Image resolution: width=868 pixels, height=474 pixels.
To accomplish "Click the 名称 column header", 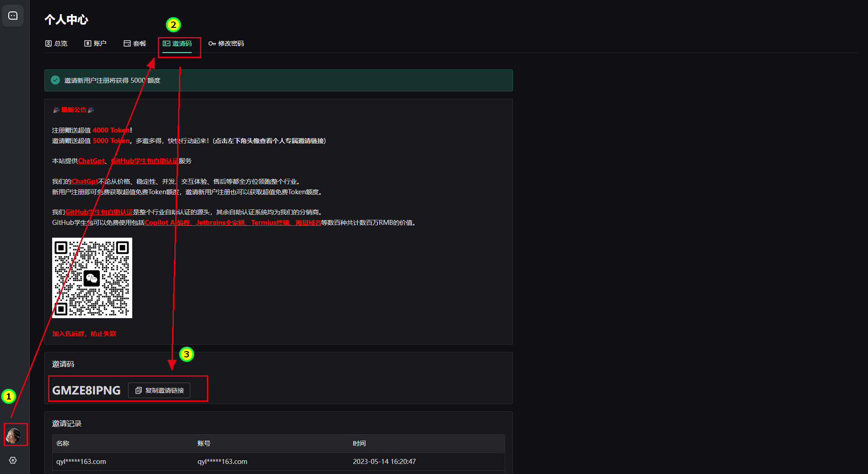I will (x=63, y=443).
